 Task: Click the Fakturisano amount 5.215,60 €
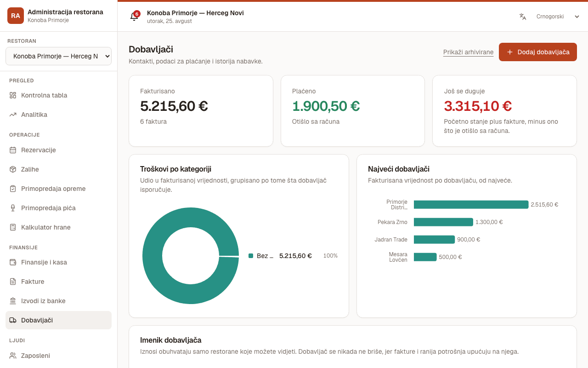pos(174,106)
